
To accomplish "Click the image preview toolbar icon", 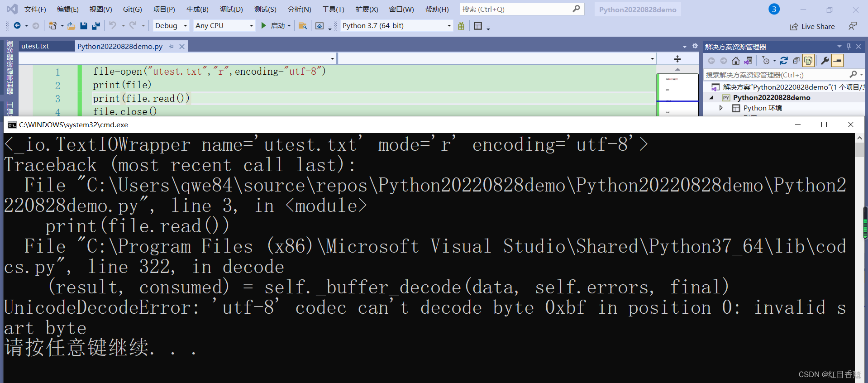I will pos(320,26).
